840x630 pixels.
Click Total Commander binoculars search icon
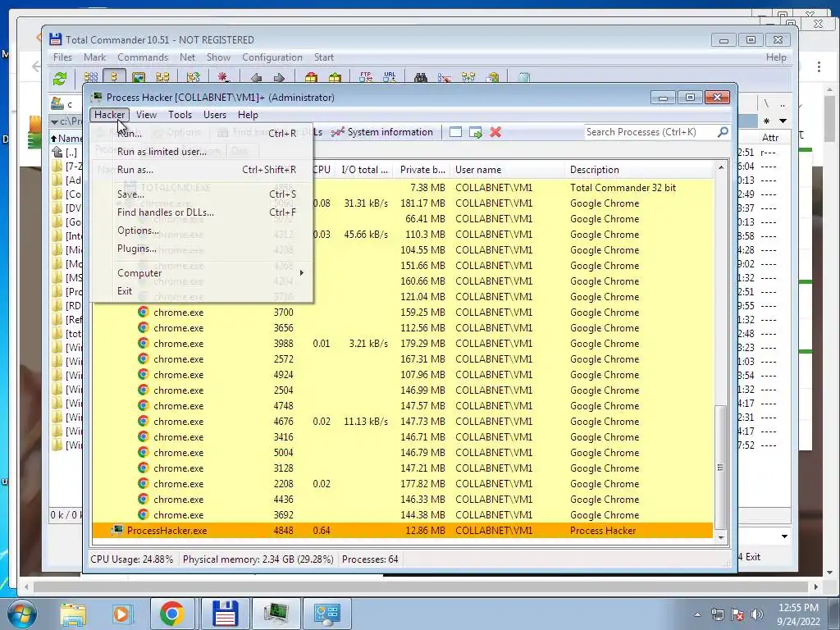(421, 78)
